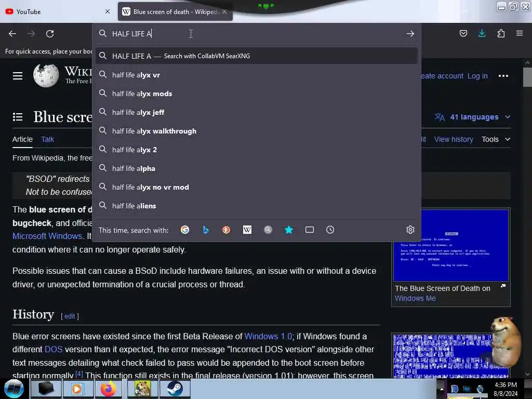
Task: Show hidden system tray icons arrow
Action: click(442, 389)
